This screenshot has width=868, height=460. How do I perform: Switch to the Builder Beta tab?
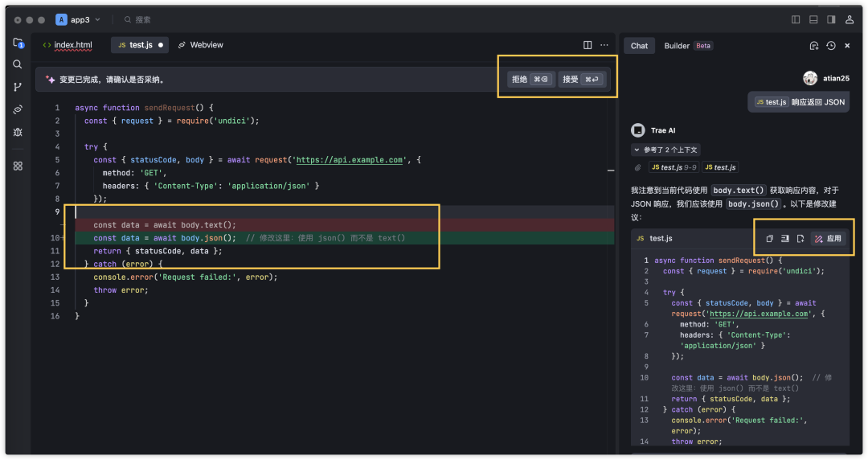688,46
